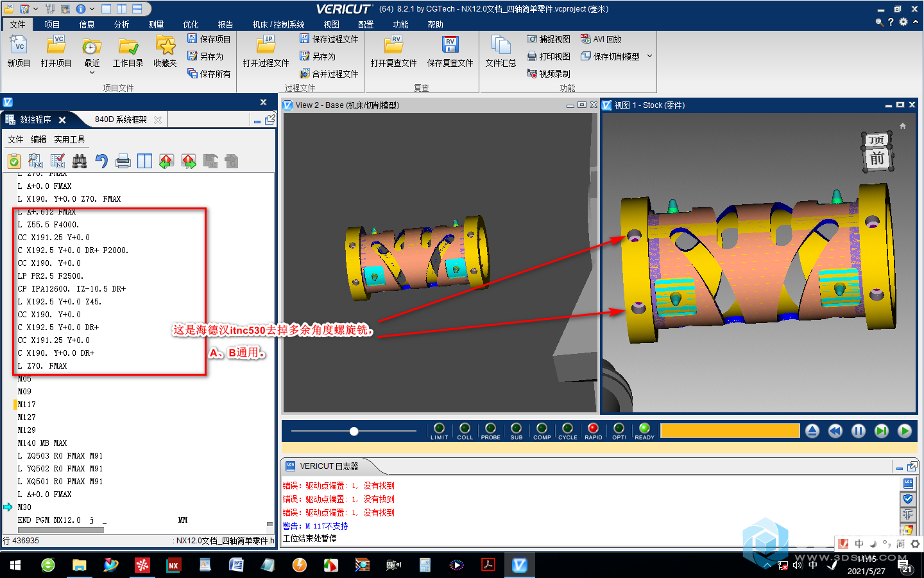Screen dimensions: 924x578
Task: Start 视频录制 video recording
Action: pyautogui.click(x=549, y=74)
